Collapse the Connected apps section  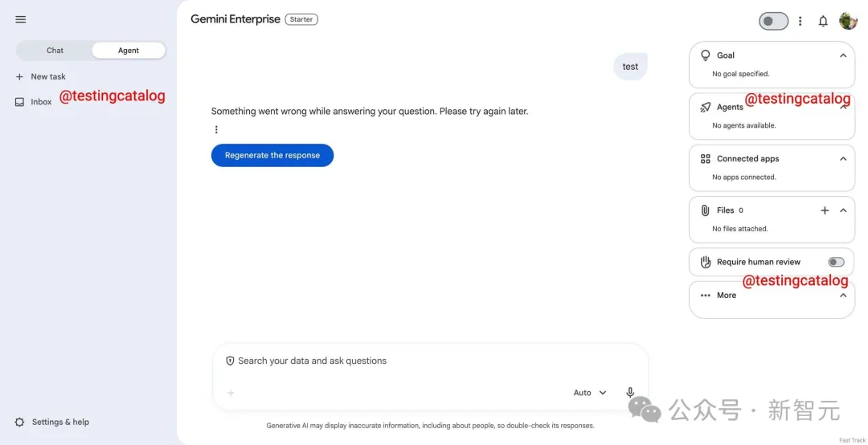tap(843, 159)
